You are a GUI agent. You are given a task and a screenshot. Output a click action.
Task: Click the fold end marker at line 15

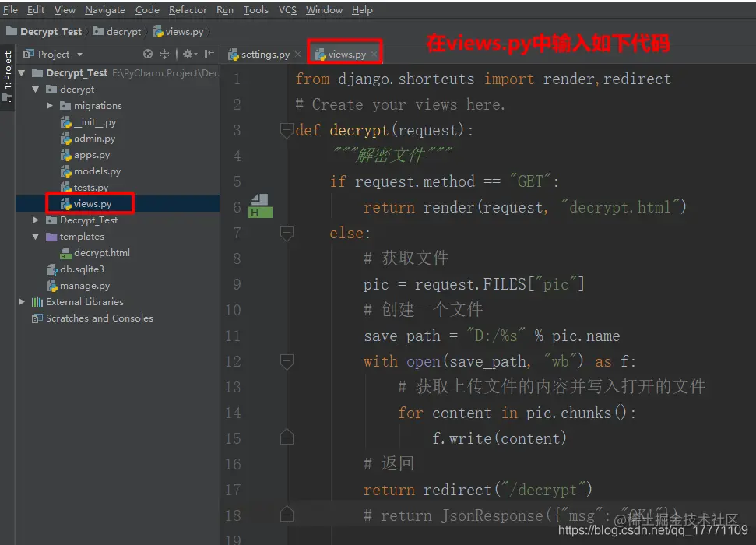click(287, 438)
